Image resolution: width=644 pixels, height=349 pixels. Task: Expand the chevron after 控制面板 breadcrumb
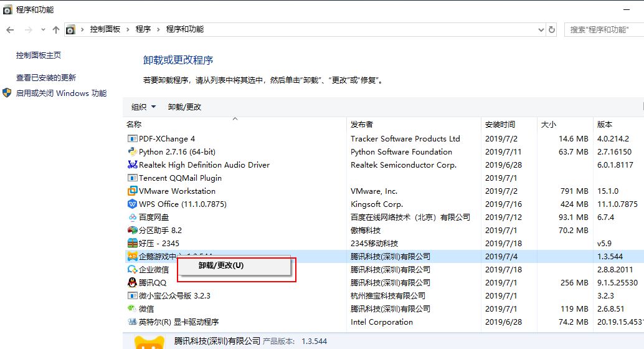click(x=128, y=29)
